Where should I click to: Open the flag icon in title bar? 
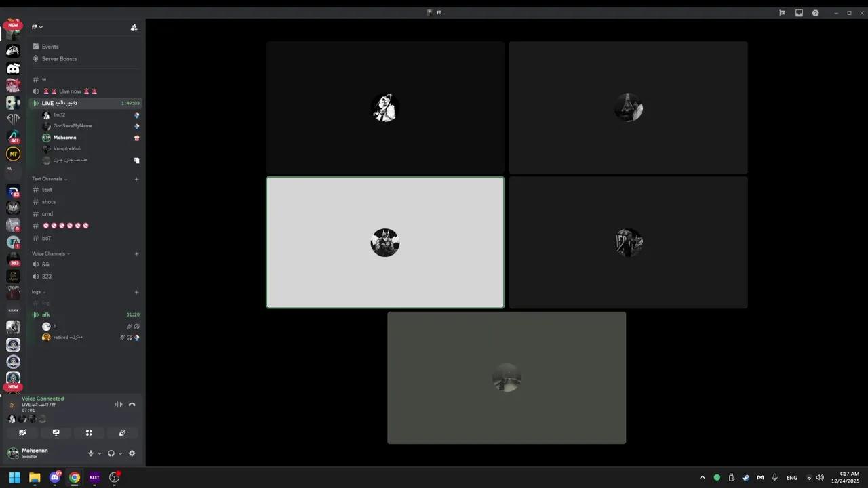782,13
